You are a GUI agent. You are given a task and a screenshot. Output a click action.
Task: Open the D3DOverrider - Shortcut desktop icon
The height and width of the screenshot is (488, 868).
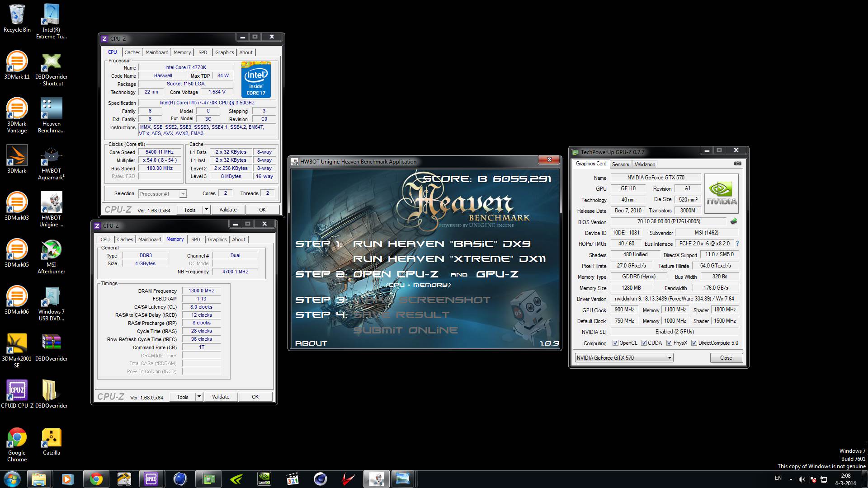51,69
